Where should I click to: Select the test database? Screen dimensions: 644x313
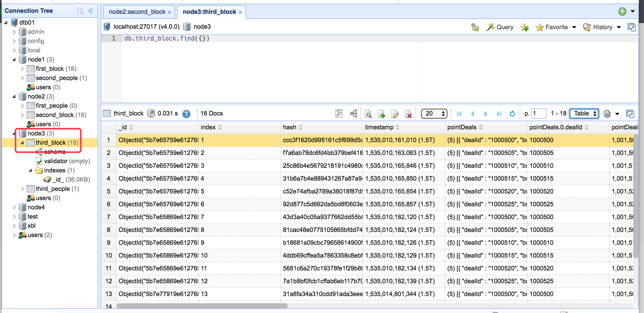point(32,217)
